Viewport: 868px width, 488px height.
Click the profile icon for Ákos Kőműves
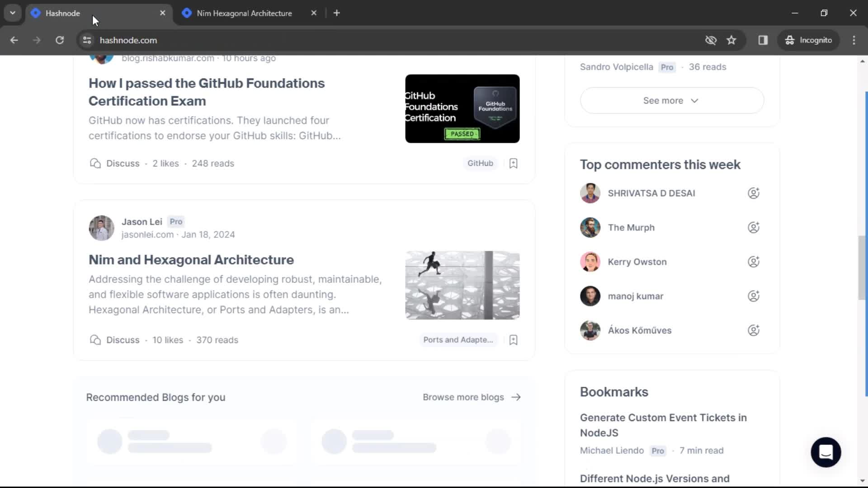coord(590,330)
